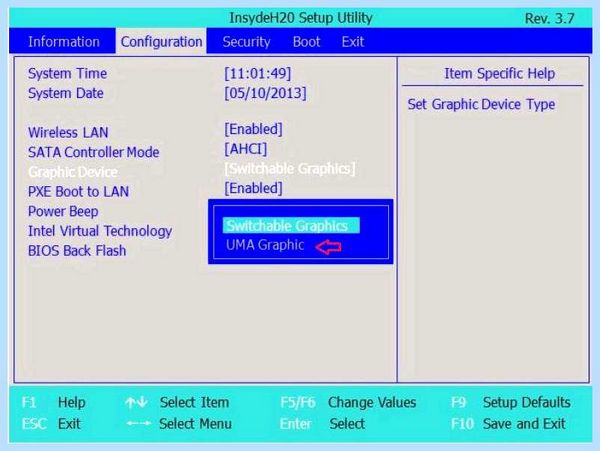Select the Power Beep setting
The width and height of the screenshot is (600, 451).
(63, 211)
